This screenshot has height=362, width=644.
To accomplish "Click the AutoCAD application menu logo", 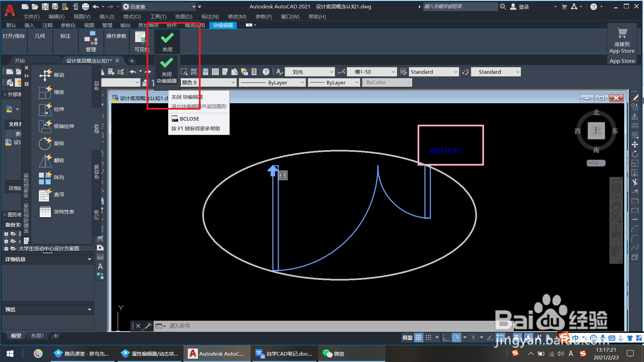I will coord(10,10).
